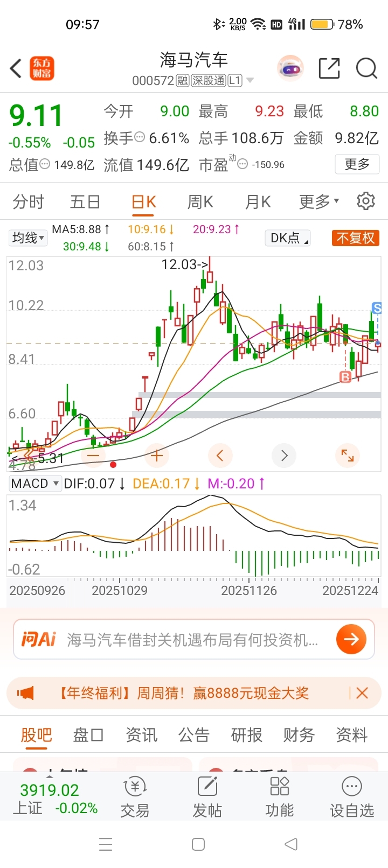Select the 日K chart tab
This screenshot has width=388, height=868.
[144, 202]
